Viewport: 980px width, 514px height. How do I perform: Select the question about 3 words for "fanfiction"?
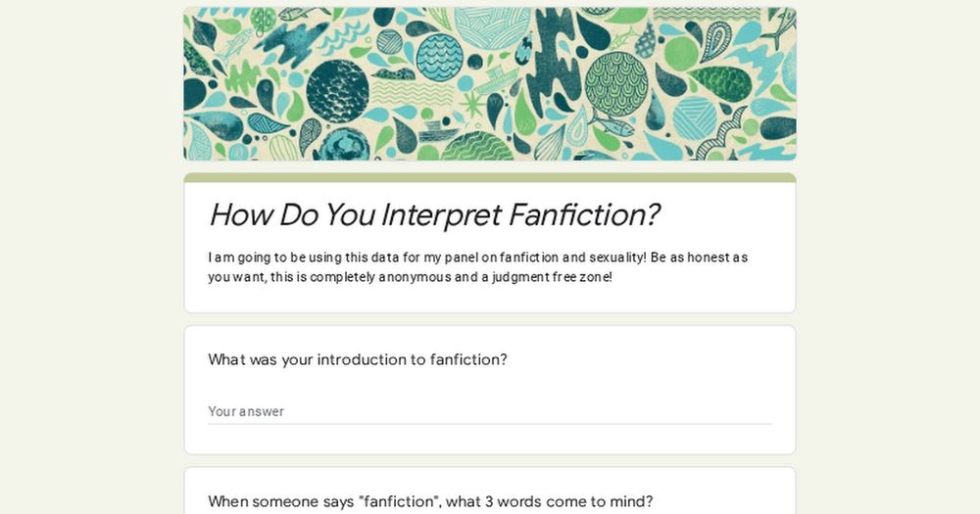(430, 501)
